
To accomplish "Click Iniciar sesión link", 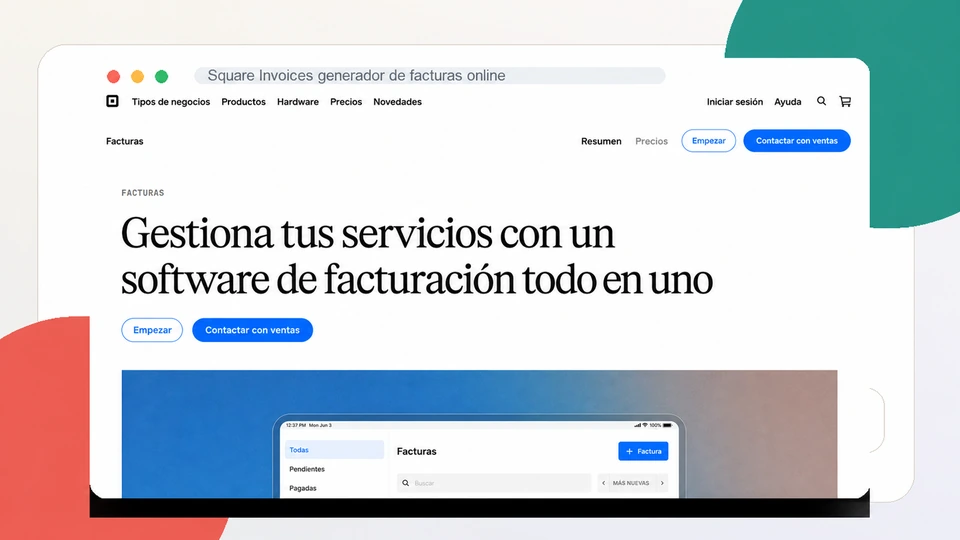I will (x=735, y=102).
